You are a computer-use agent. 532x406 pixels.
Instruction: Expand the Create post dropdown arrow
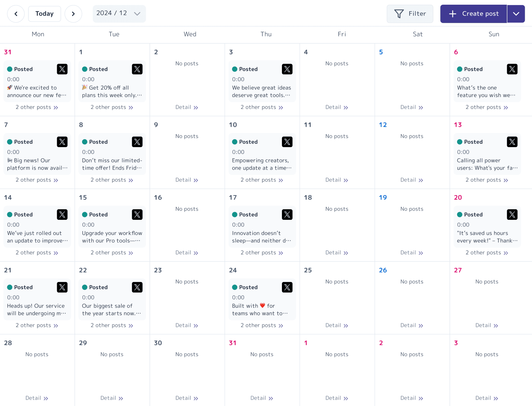point(516,14)
